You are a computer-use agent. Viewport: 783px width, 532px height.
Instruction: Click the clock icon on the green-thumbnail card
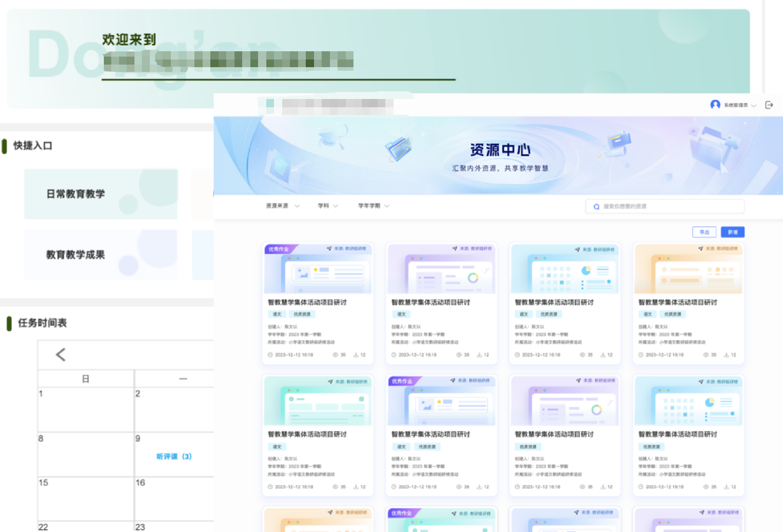pyautogui.click(x=270, y=487)
